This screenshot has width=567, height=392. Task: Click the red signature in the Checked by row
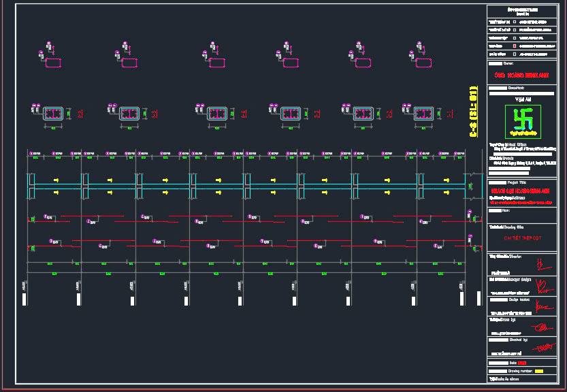(x=544, y=347)
